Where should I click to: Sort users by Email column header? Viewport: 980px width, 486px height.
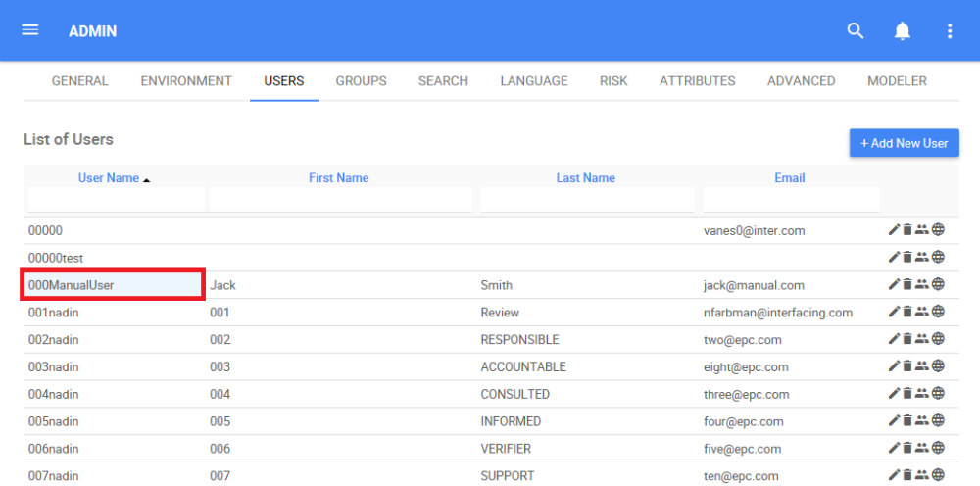[x=789, y=178]
